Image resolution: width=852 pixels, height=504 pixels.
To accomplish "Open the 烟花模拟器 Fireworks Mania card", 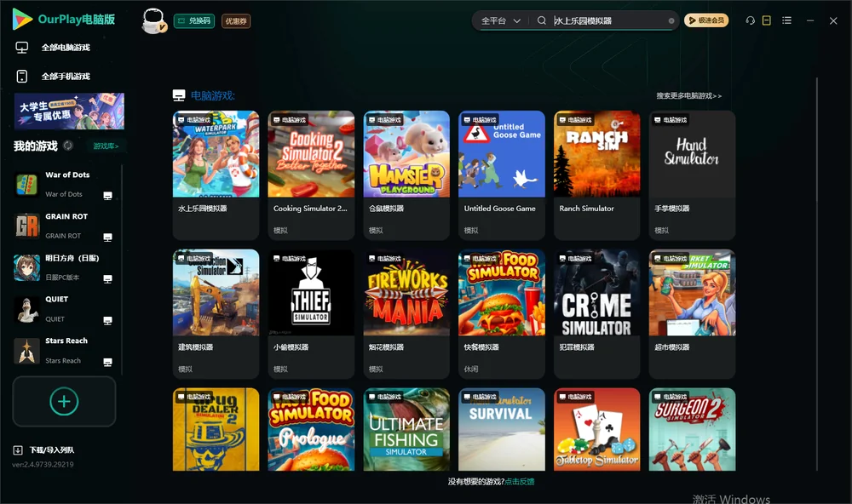I will (406, 314).
